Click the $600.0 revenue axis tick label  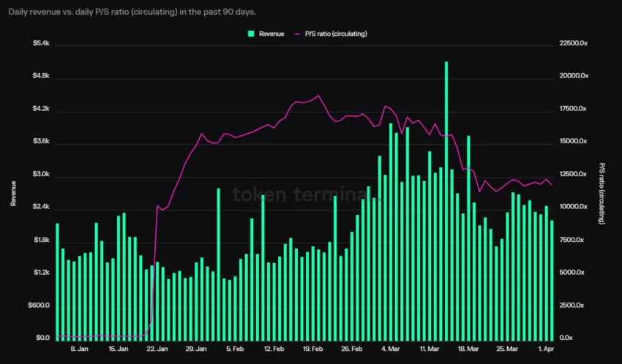pyautogui.click(x=37, y=306)
